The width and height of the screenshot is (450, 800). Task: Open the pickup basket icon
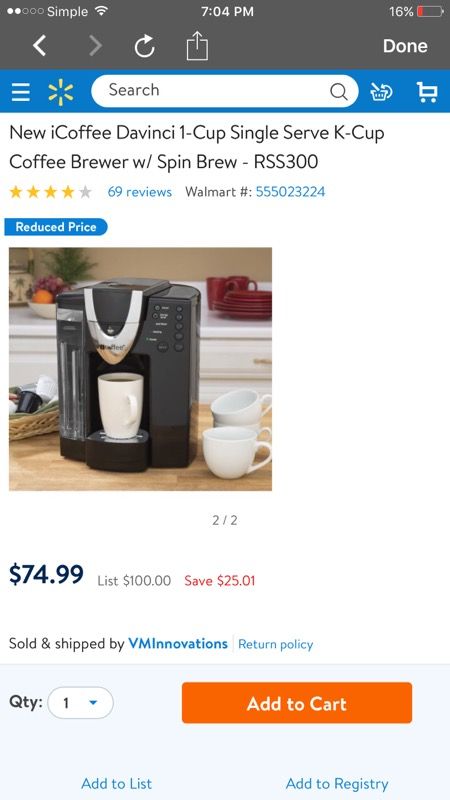[x=381, y=92]
